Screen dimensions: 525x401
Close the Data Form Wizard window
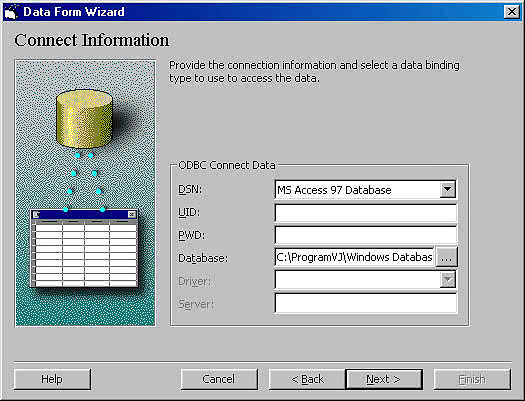point(512,12)
